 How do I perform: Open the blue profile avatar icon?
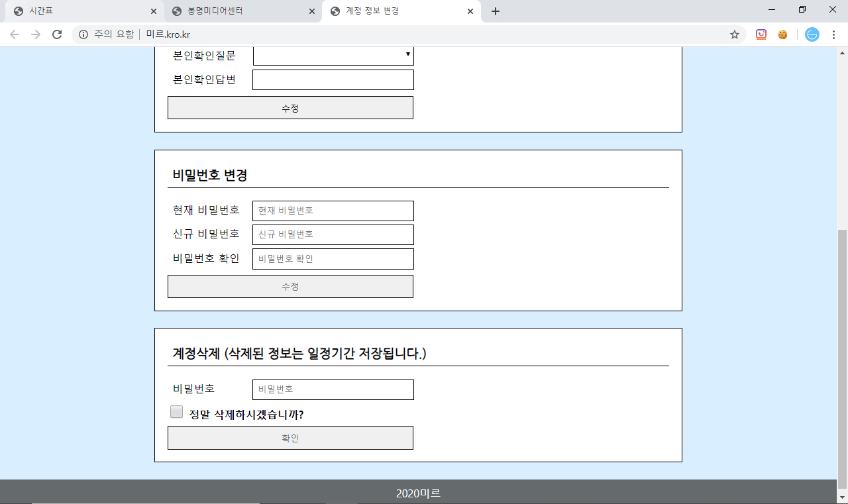pos(812,34)
